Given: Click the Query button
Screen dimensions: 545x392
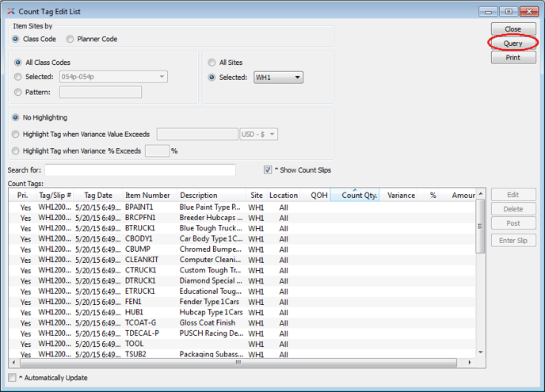Looking at the screenshot, I should 513,44.
